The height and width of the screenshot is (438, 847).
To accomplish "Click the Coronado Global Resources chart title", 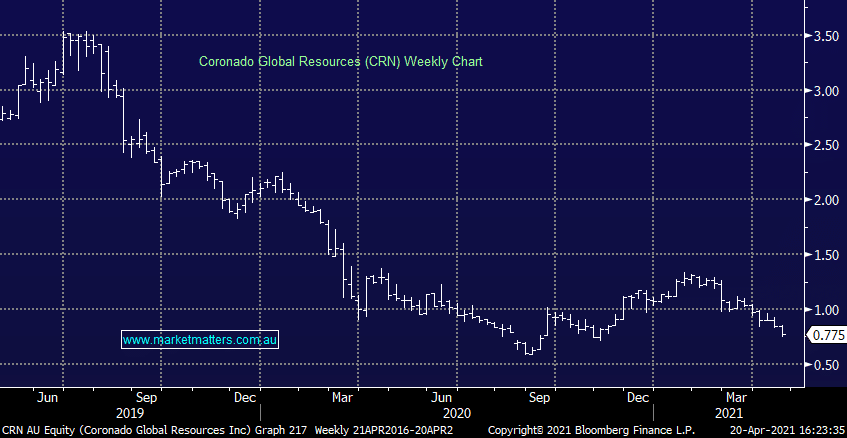I will (339, 62).
